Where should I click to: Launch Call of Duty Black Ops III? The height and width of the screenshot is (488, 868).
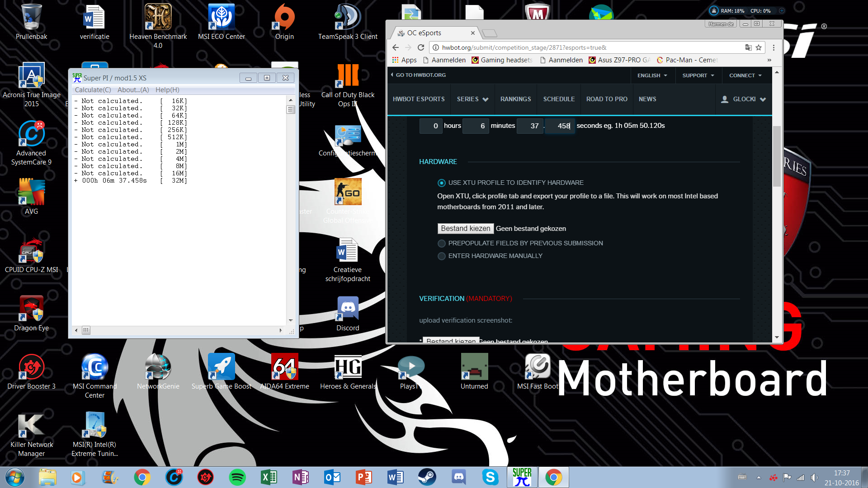tap(348, 85)
